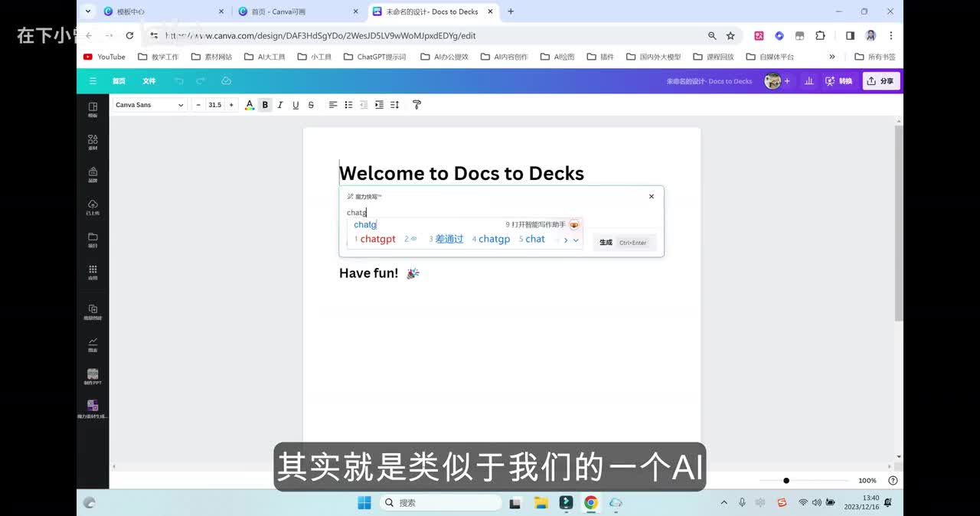Click the 分享 share button
This screenshot has height=516, width=980.
(880, 81)
